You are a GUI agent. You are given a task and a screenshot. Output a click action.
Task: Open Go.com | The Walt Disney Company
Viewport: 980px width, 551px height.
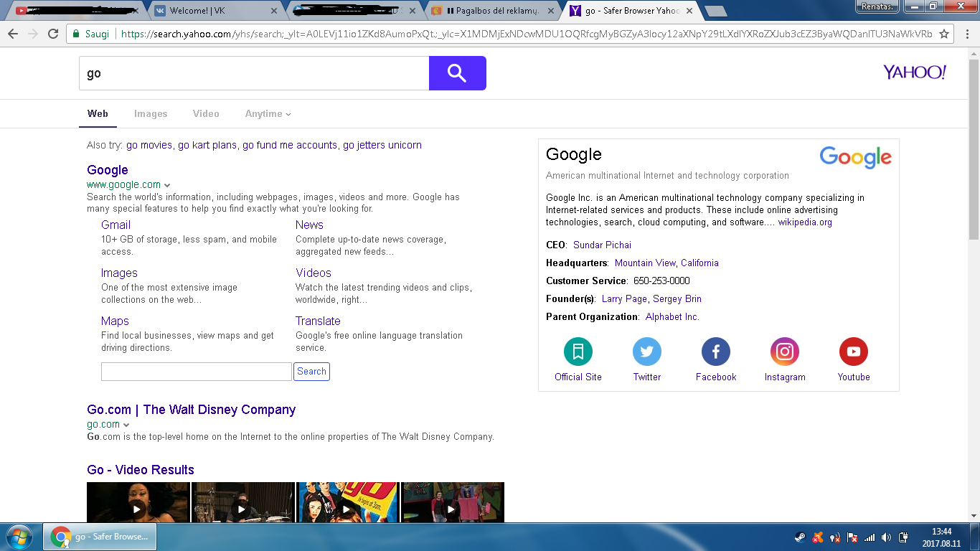pyautogui.click(x=191, y=410)
